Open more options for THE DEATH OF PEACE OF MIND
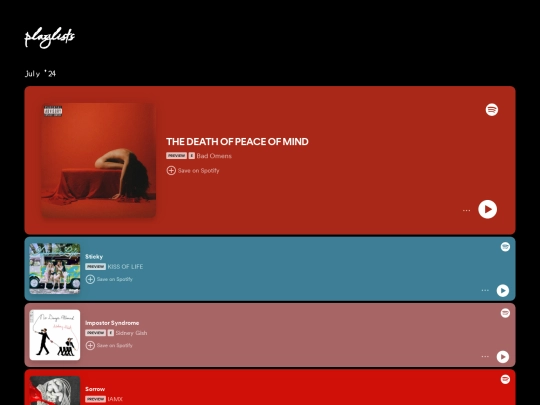This screenshot has width=540, height=405. (x=466, y=210)
